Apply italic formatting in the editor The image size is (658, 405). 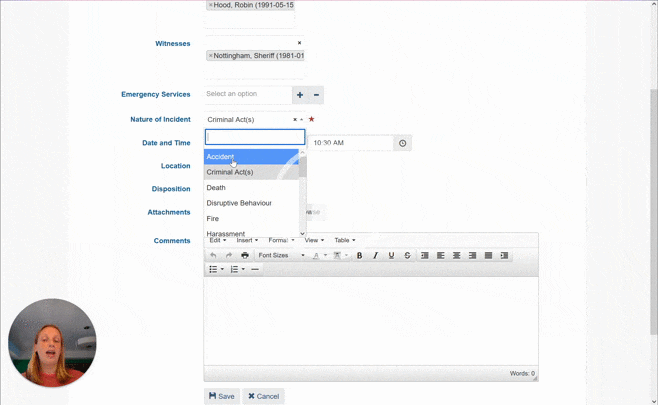click(x=375, y=255)
